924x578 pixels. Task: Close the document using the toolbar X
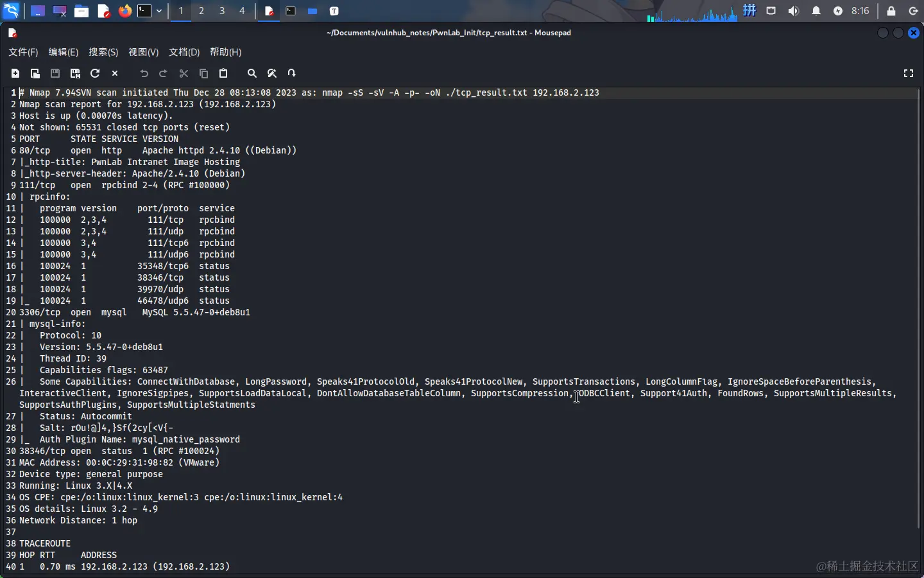click(x=115, y=73)
